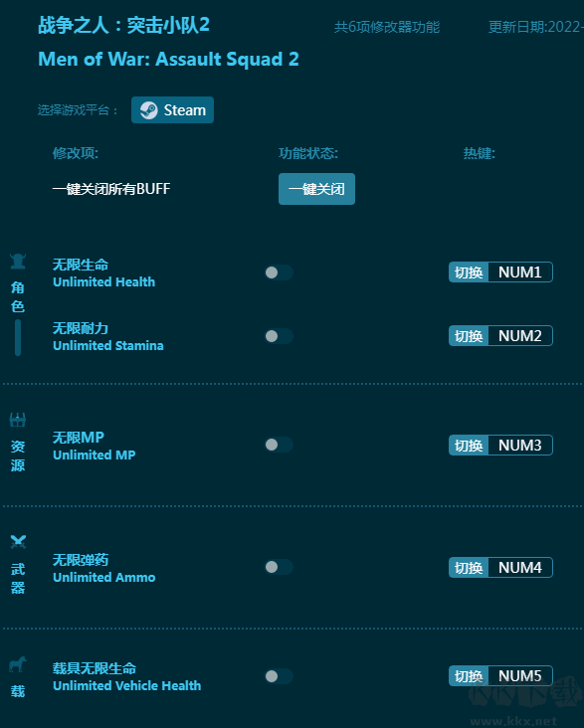Image resolution: width=584 pixels, height=728 pixels.
Task: Click the Unlimited Ammo label text
Action: tap(104, 578)
